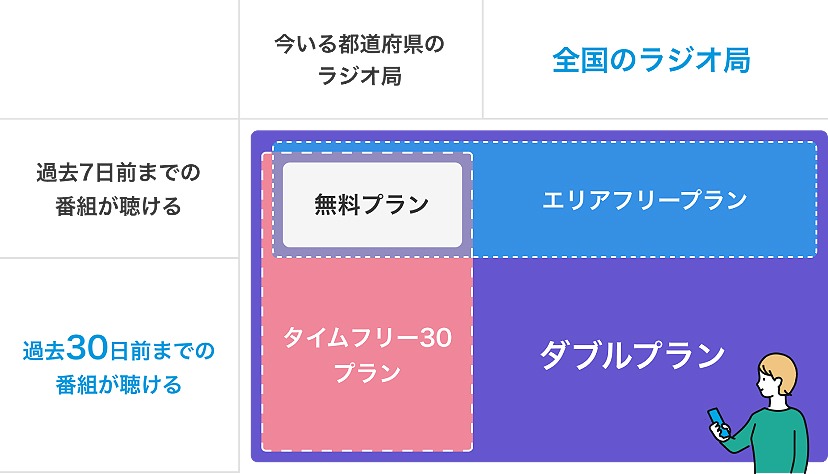Select the 今いる都道府県のラジオ局 column header
Screen dimensions: 828x474
(x=359, y=60)
